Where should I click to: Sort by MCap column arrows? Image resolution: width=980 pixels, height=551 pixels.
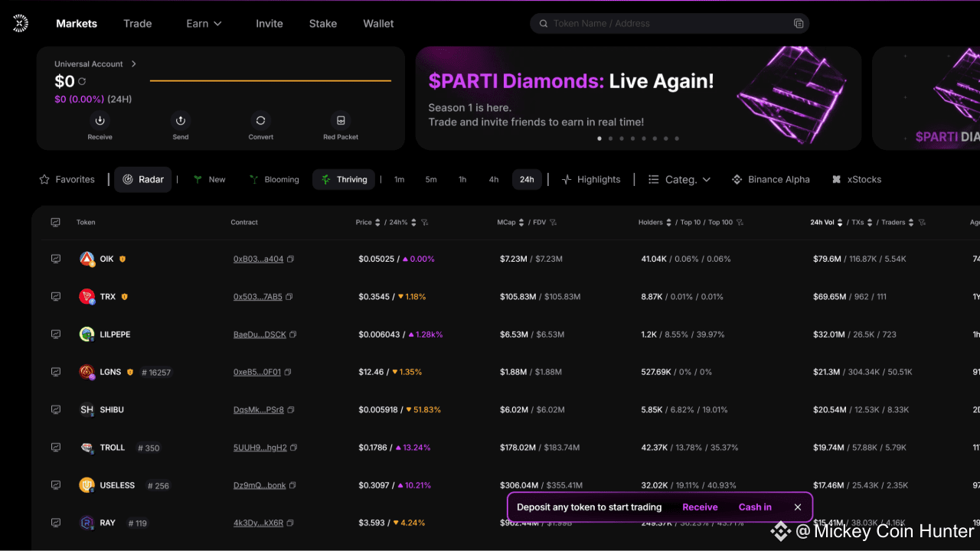coord(522,223)
